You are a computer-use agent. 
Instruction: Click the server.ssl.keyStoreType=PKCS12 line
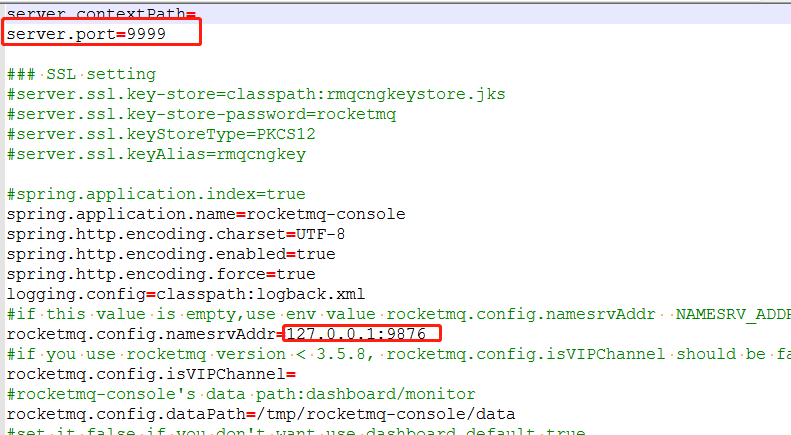161,134
